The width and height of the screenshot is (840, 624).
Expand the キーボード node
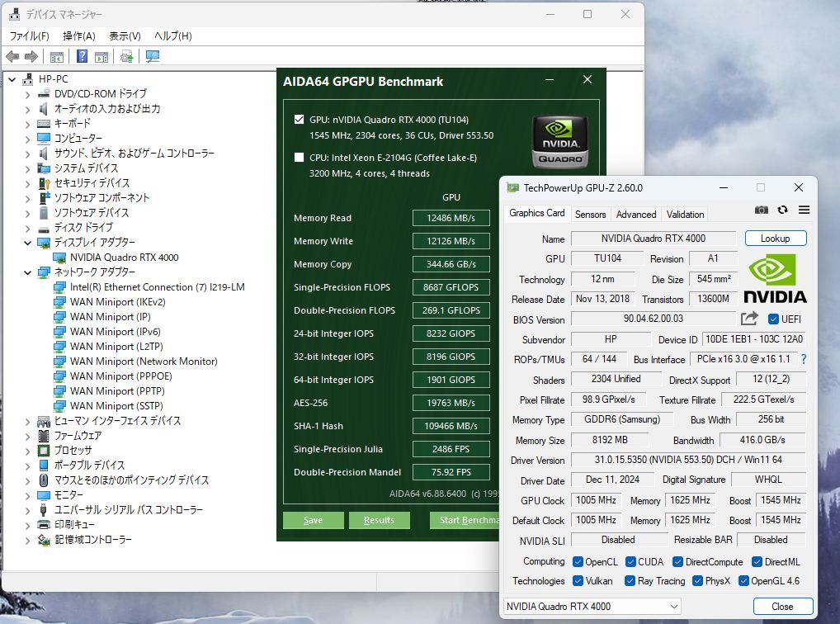(27, 124)
